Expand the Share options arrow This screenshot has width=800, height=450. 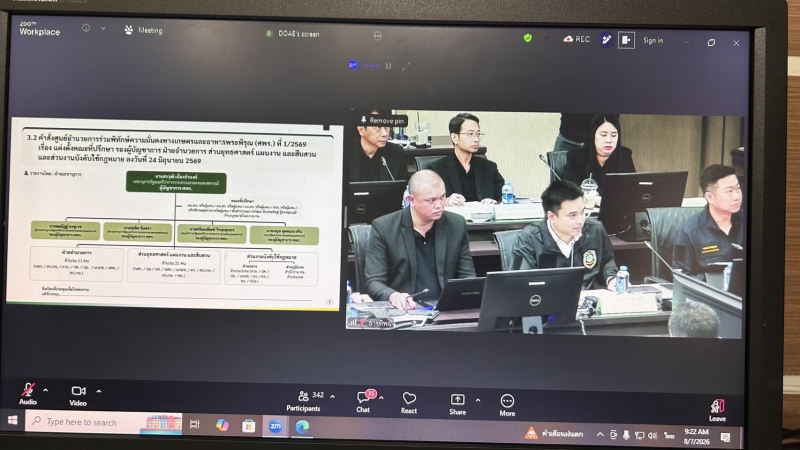pos(478,401)
